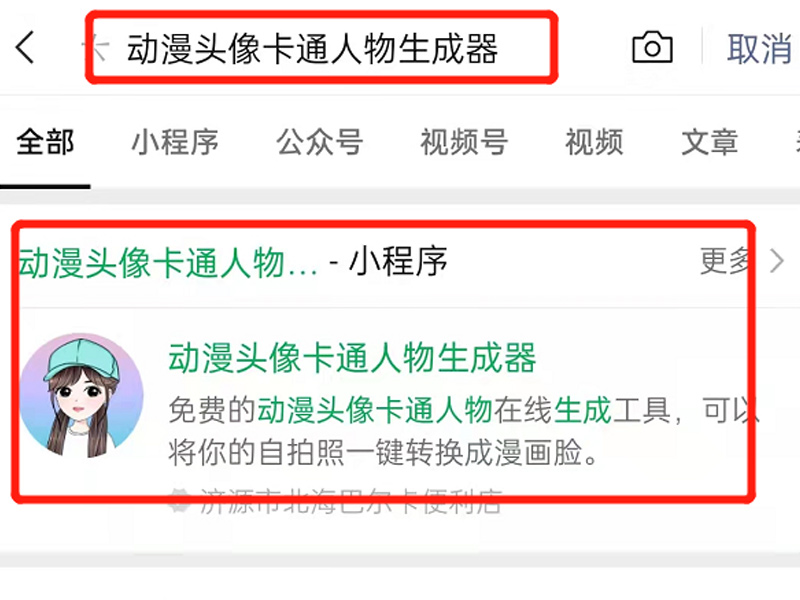Open the green 动漫头像卡通人物生成器 result title
800x600 pixels.
[352, 358]
